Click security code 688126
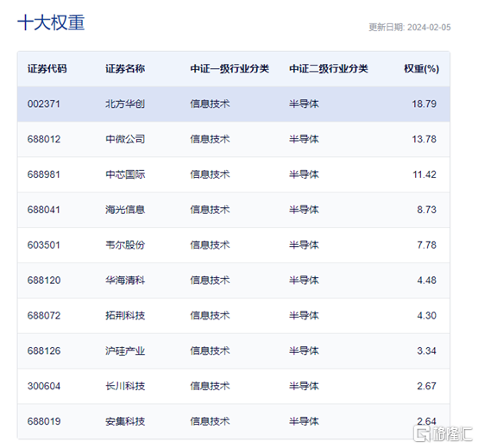Image resolution: width=478 pixels, height=448 pixels. pyautogui.click(x=44, y=351)
